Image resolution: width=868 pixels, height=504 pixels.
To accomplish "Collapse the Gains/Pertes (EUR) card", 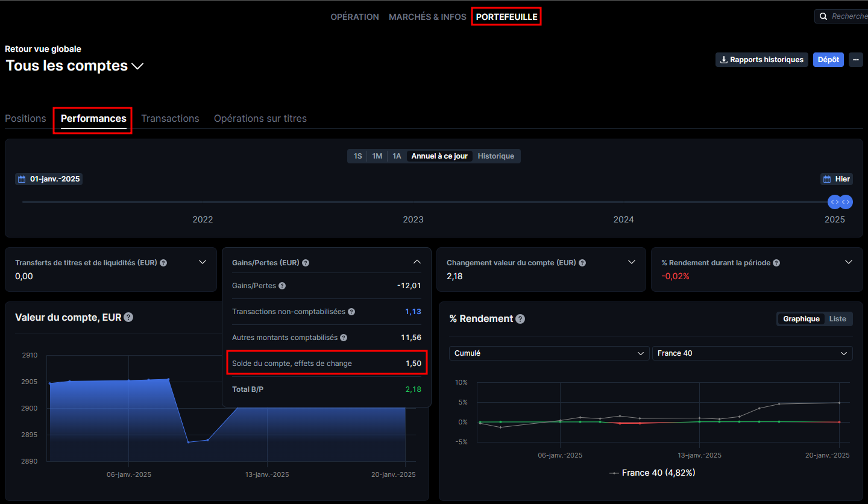I will point(417,262).
